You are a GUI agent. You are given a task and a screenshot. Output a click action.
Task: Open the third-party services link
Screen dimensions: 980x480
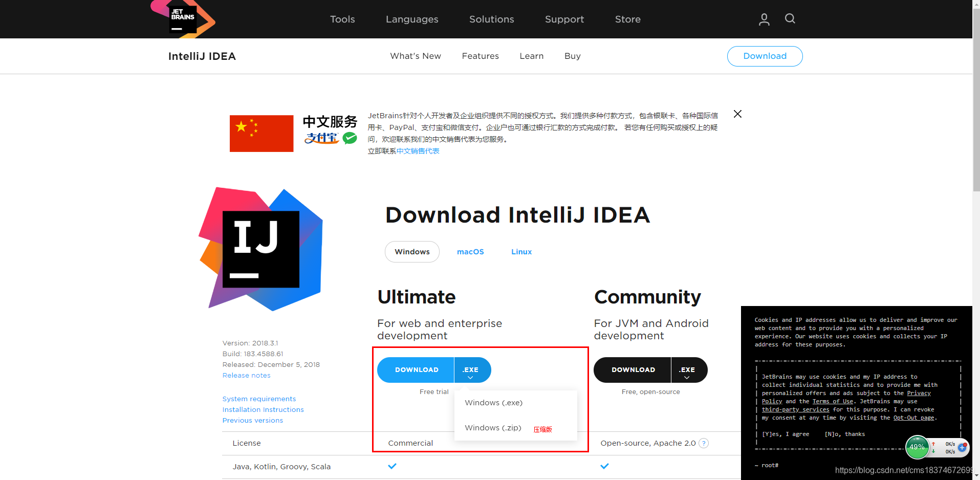click(x=796, y=409)
